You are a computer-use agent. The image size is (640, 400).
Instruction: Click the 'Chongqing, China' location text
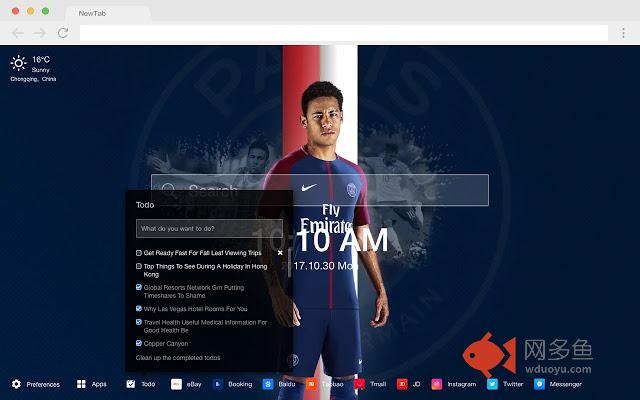point(33,79)
